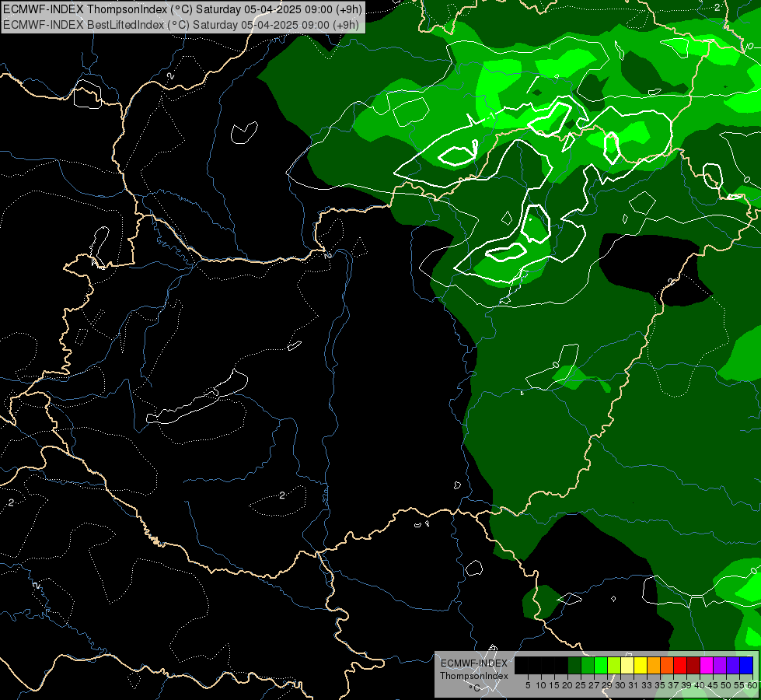
Task: Click the legend tick label "5"
Action: pos(528,685)
